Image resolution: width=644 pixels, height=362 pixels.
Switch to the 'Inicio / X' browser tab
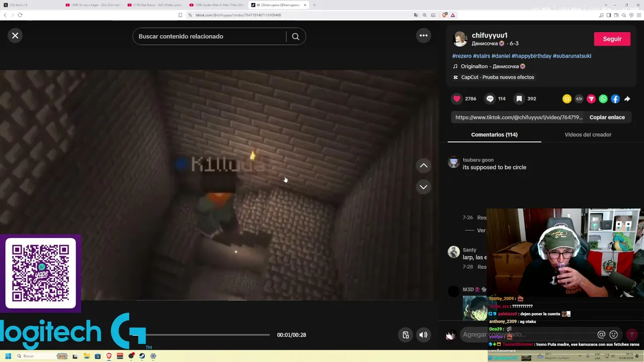(x=30, y=5)
